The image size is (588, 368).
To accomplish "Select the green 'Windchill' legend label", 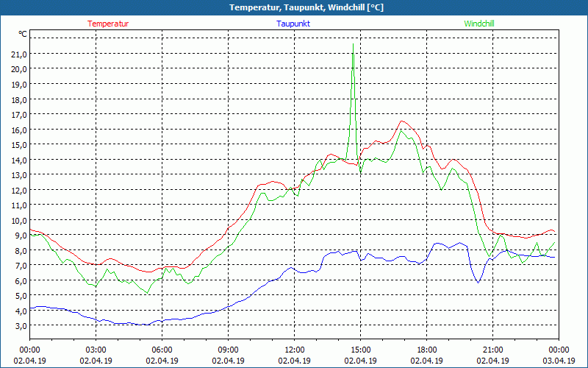I will 479,24.
